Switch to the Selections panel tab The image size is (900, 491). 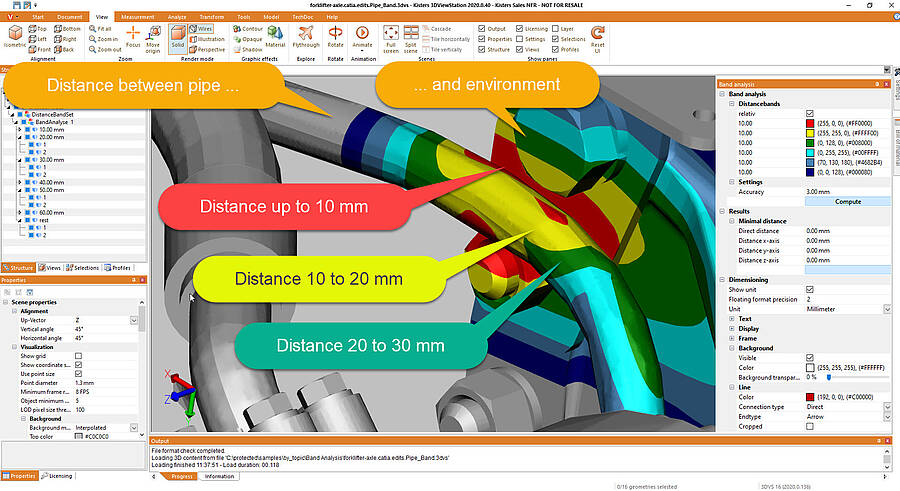click(82, 268)
